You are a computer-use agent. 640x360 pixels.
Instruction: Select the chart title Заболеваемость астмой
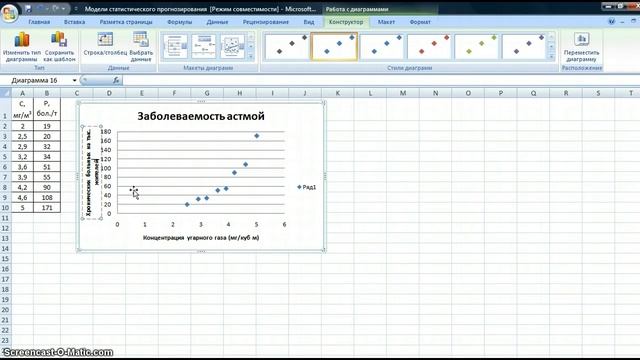pos(201,116)
